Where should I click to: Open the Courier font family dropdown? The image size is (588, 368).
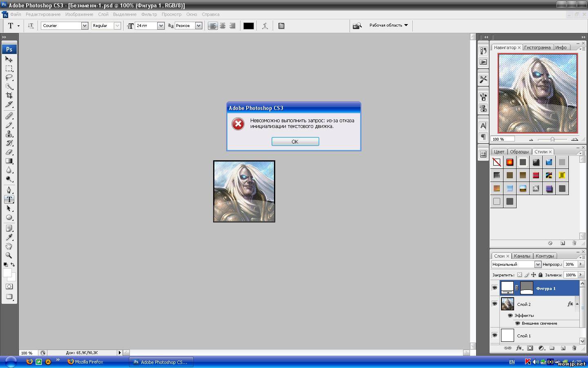coord(85,26)
